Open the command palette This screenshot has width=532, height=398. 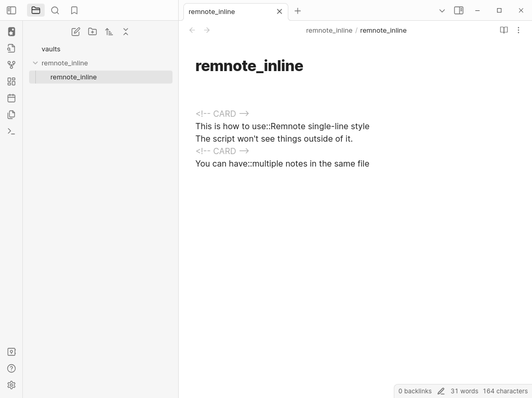coord(11,131)
